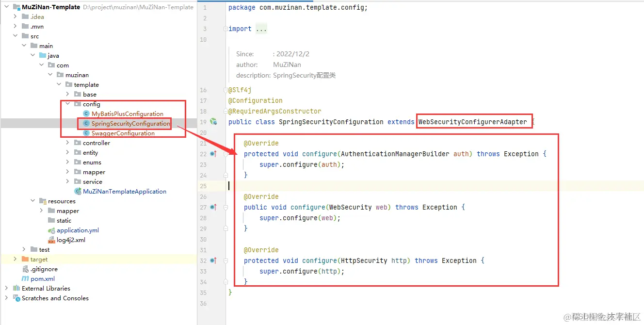This screenshot has width=644, height=325.
Task: Click the resources folder icon
Action: click(x=43, y=201)
